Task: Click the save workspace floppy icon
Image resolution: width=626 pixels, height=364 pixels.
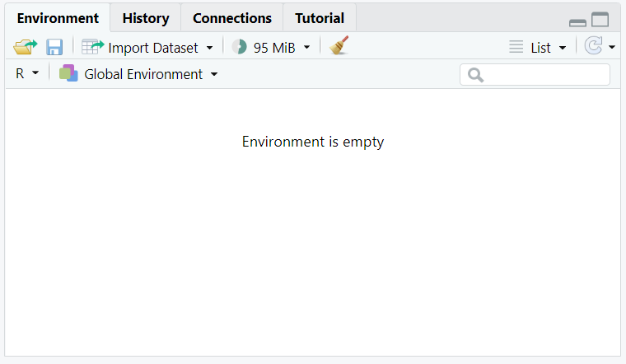Action: coord(54,47)
